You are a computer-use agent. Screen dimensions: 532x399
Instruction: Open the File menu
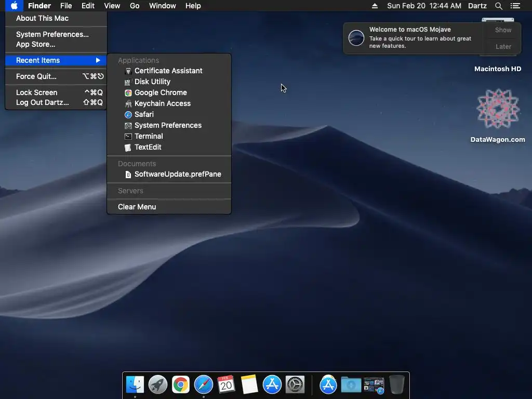(x=66, y=6)
